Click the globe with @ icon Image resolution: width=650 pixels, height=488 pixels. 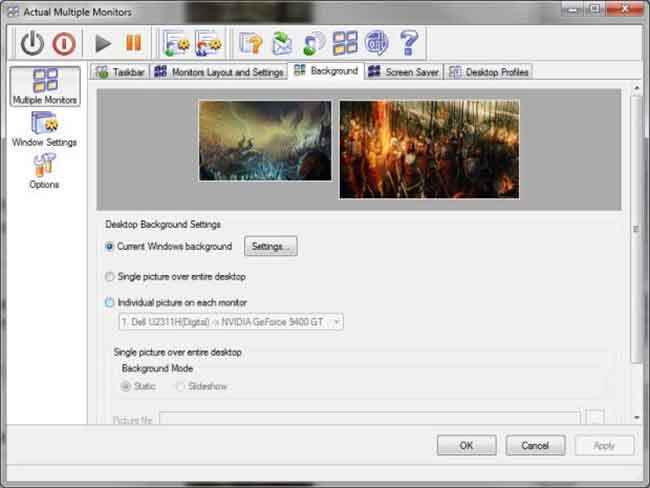pos(376,43)
